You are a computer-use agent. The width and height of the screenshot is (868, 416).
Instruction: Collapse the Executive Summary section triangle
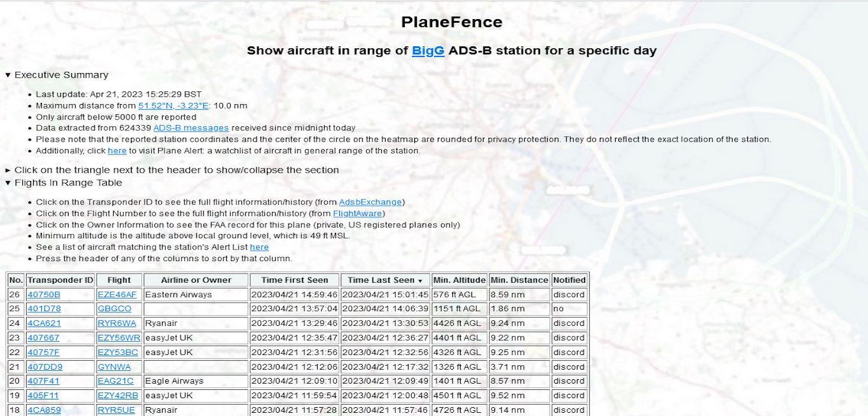coord(8,75)
